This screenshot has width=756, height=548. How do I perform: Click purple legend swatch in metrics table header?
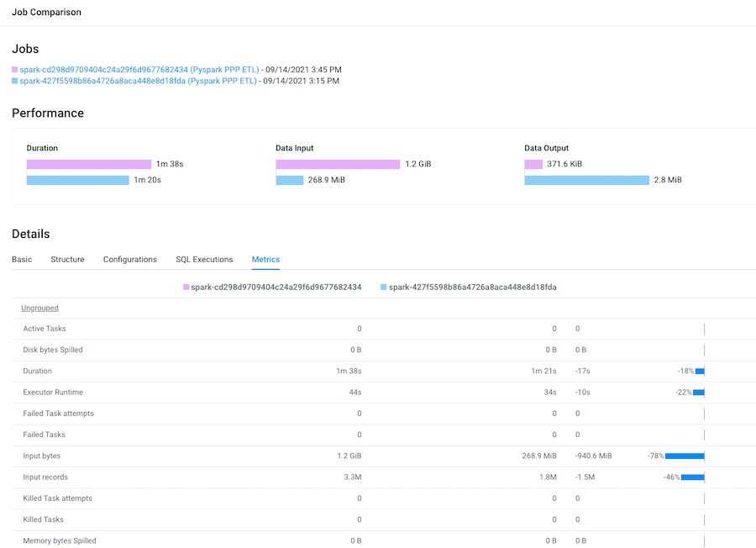pos(186,287)
